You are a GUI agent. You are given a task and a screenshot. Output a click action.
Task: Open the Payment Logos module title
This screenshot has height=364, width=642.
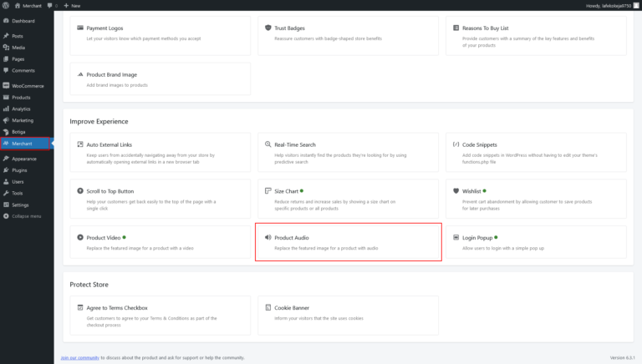(x=104, y=28)
